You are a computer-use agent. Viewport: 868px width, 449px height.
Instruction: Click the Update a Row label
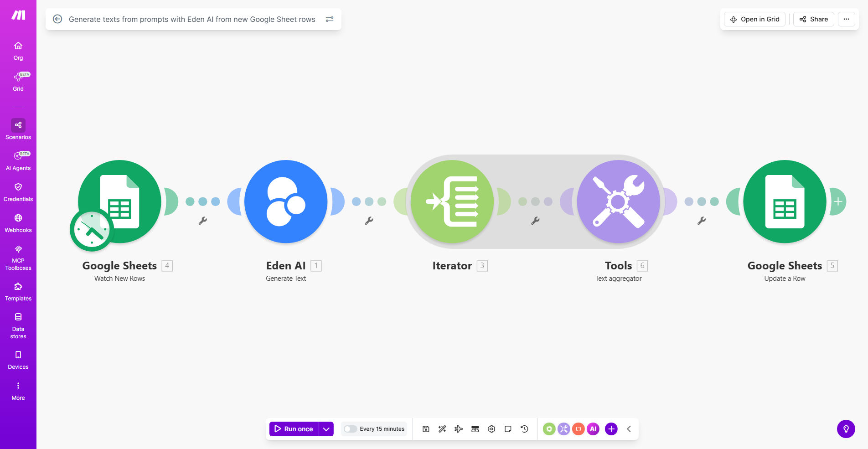pyautogui.click(x=785, y=279)
